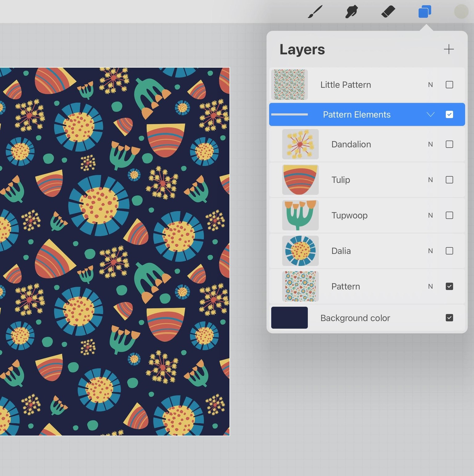Tap the Tulip layer thumbnail

[300, 180]
